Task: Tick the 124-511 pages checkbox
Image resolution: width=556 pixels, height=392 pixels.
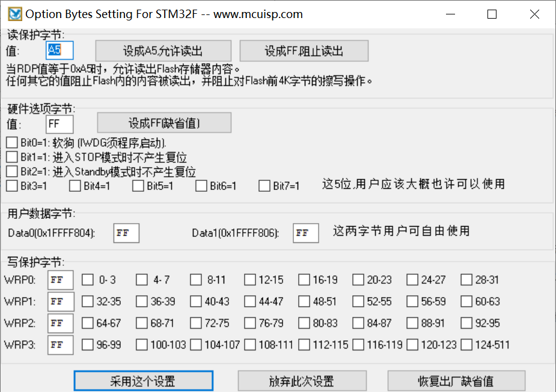Action: 466,345
